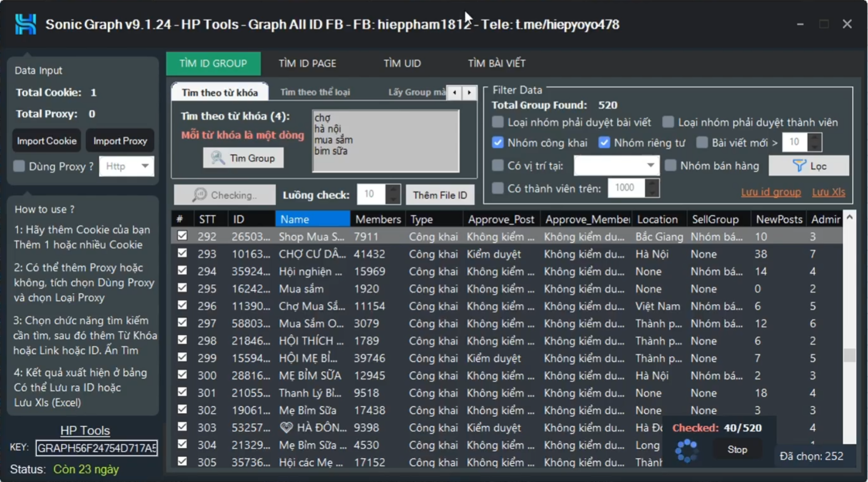Image resolution: width=868 pixels, height=482 pixels.
Task: Switch to the TÌM ID PAGE tab
Action: coord(307,63)
